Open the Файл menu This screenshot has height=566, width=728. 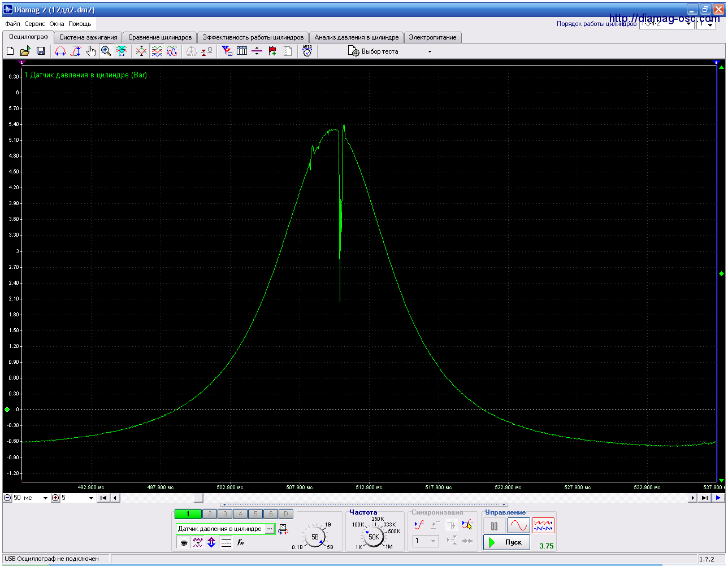tap(12, 24)
